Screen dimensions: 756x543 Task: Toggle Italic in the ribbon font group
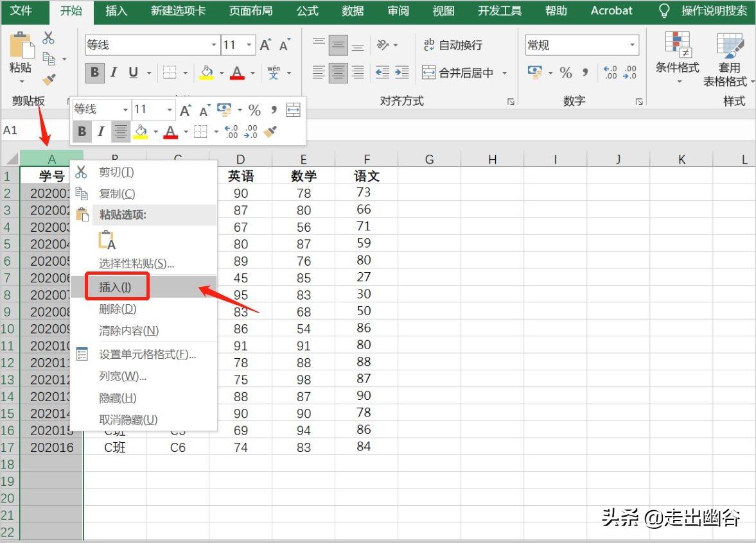[x=114, y=73]
